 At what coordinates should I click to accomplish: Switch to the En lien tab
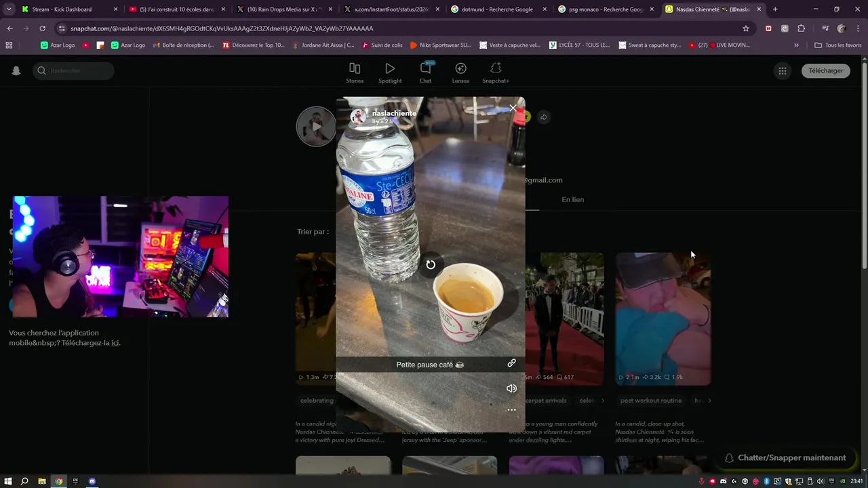(x=572, y=199)
